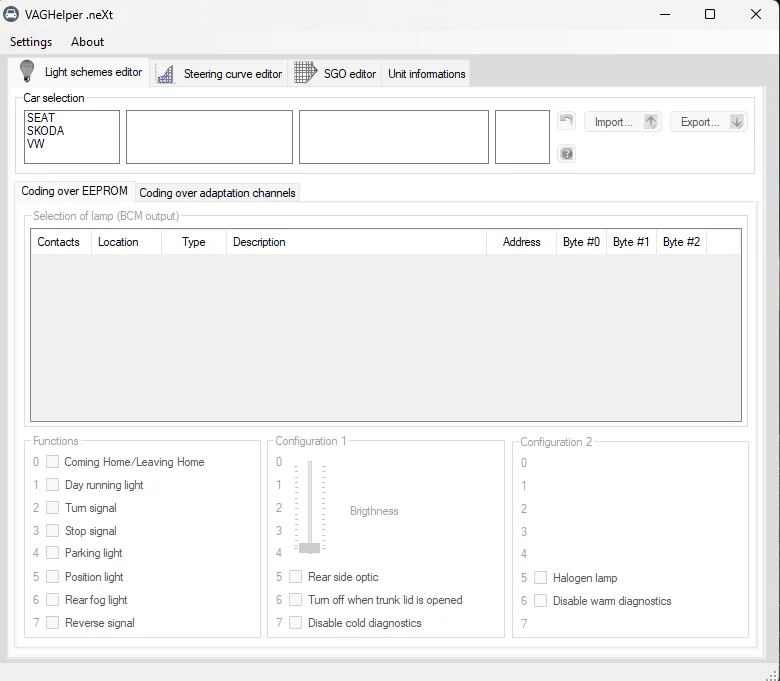
Task: Toggle the Rear fog light checkbox
Action: 53,600
